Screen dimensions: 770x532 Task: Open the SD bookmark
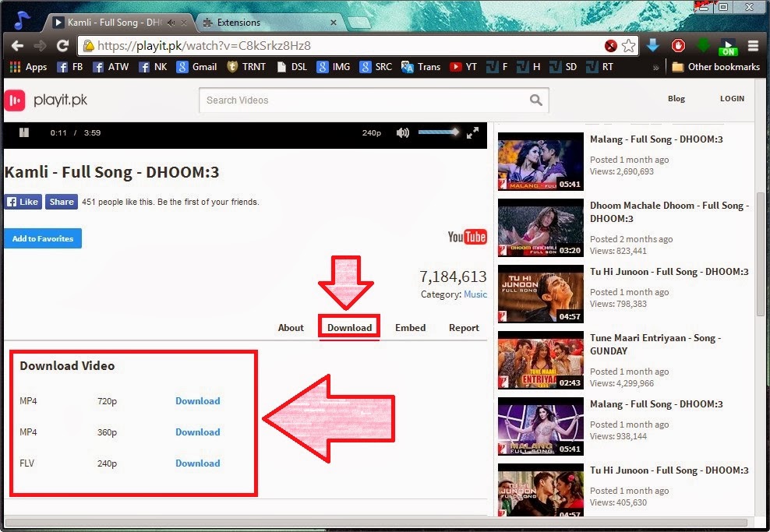(x=563, y=67)
